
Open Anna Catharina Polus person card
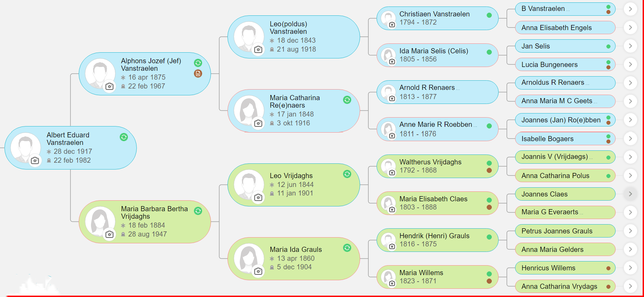565,176
